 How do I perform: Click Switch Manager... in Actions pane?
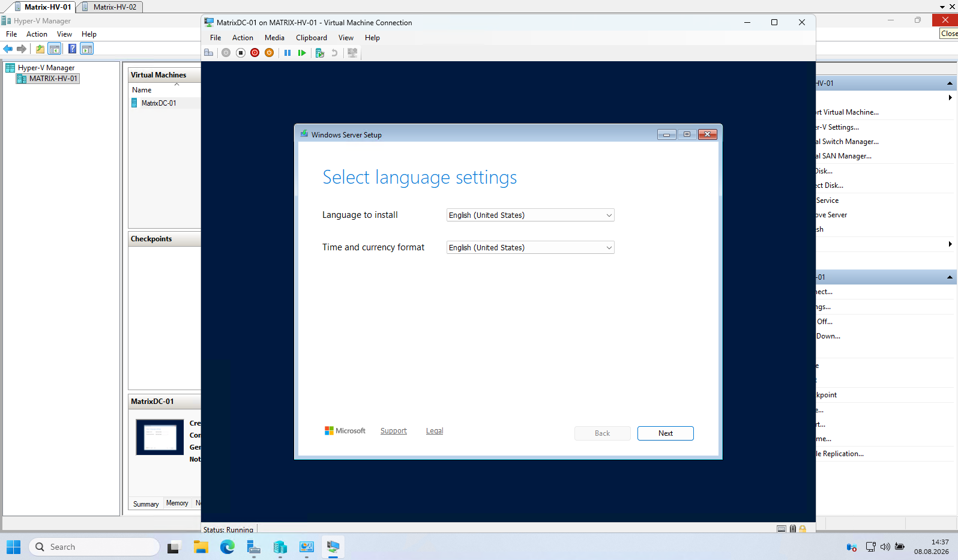[851, 142]
